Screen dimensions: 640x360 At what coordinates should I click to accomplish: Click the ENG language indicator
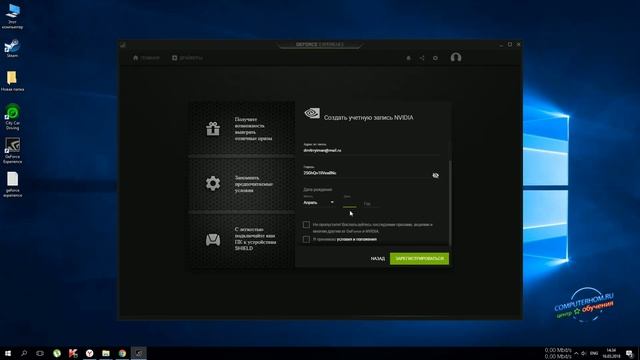(594, 353)
